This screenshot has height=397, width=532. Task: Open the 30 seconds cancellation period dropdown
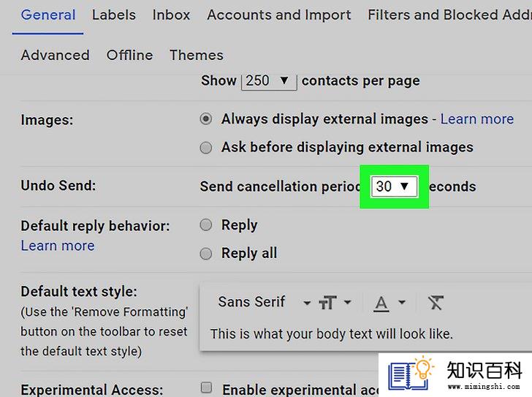tap(395, 186)
